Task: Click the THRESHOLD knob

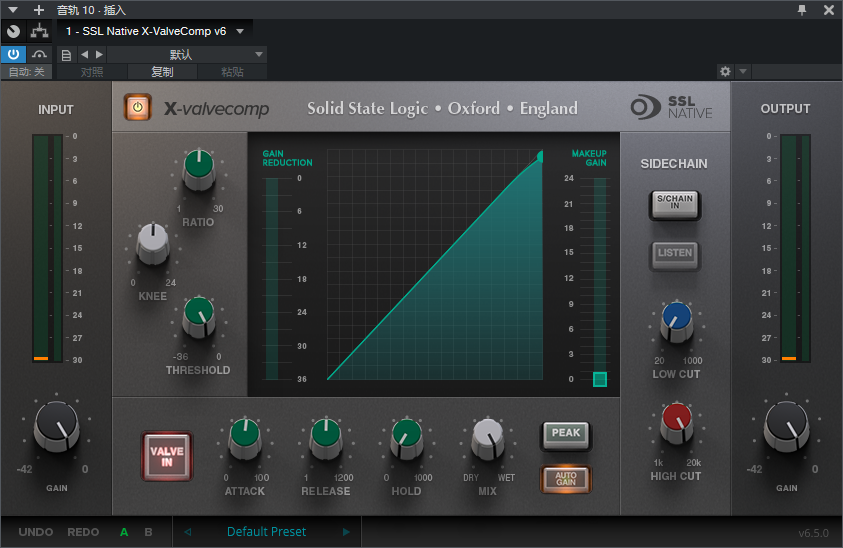Action: pyautogui.click(x=199, y=316)
